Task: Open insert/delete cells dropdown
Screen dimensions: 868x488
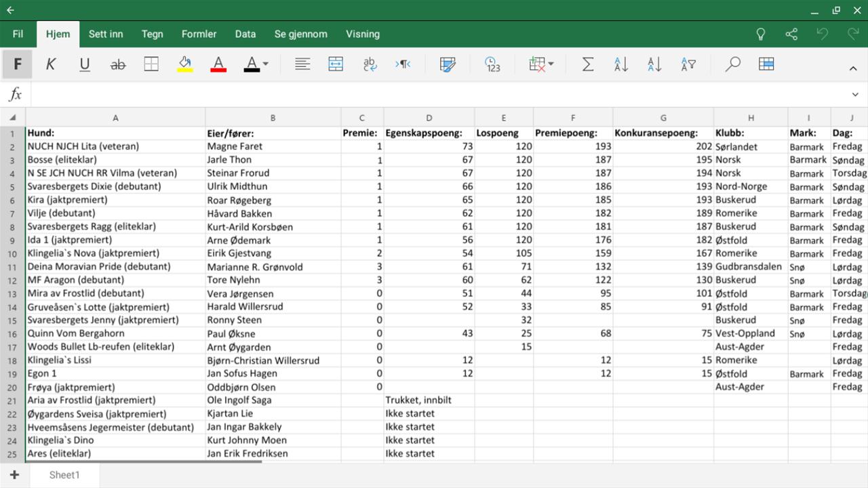Action: [x=541, y=64]
